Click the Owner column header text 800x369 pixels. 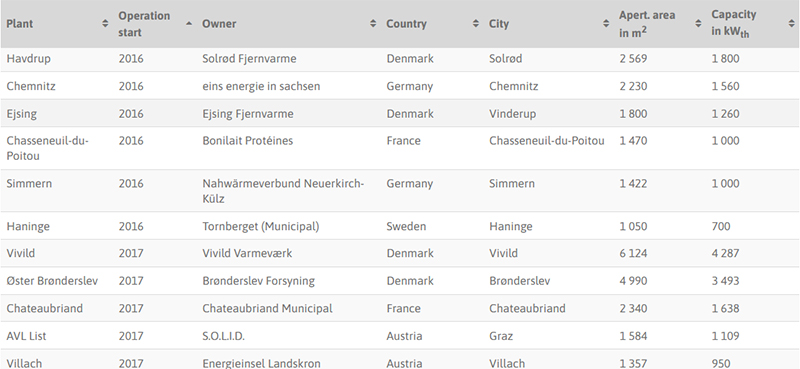219,23
